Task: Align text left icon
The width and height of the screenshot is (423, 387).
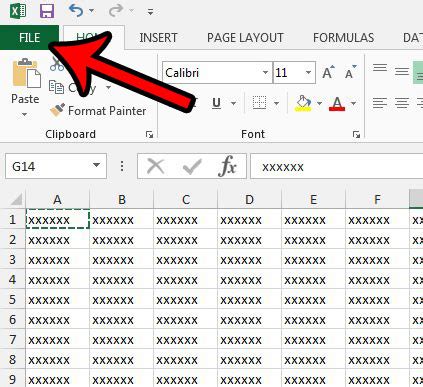Action: tap(380, 103)
